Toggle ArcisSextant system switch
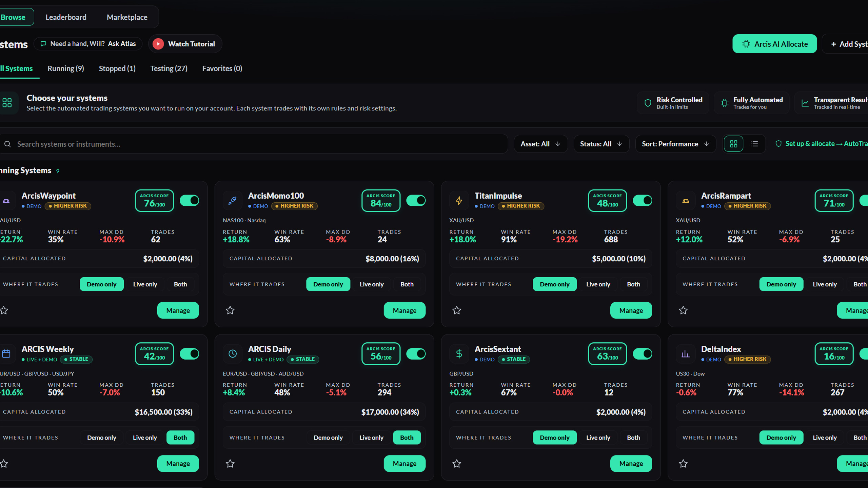The image size is (868, 488). point(643,353)
